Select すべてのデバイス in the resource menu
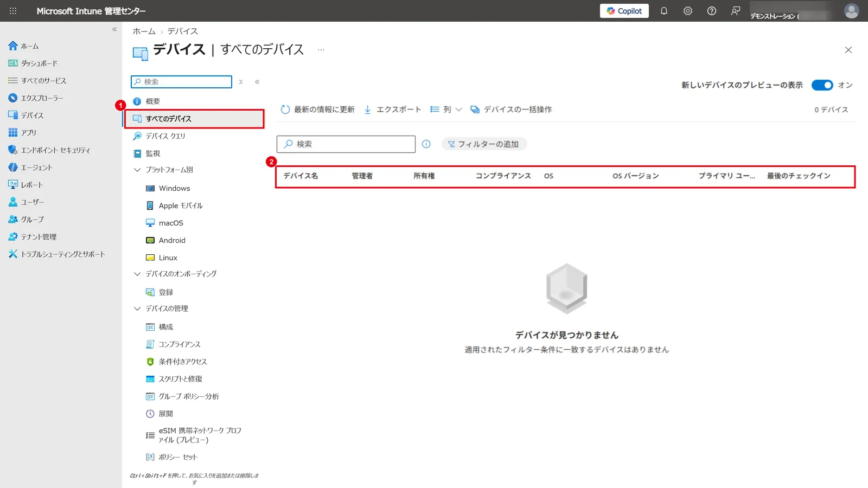The width and height of the screenshot is (868, 488). 194,119
